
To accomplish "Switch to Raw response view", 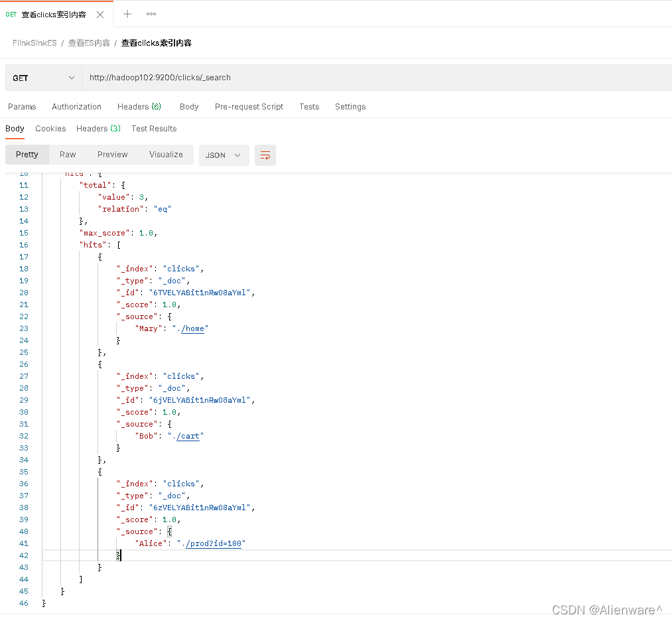I will click(x=68, y=155).
